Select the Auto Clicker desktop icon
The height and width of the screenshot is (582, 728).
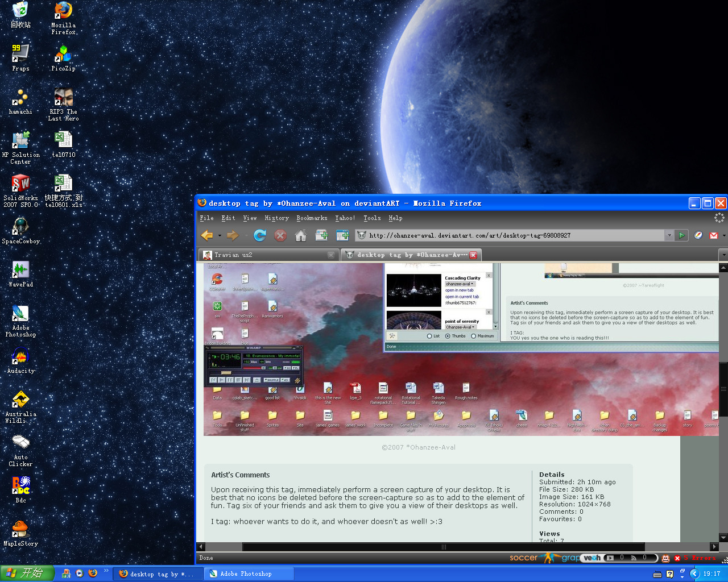tap(20, 450)
